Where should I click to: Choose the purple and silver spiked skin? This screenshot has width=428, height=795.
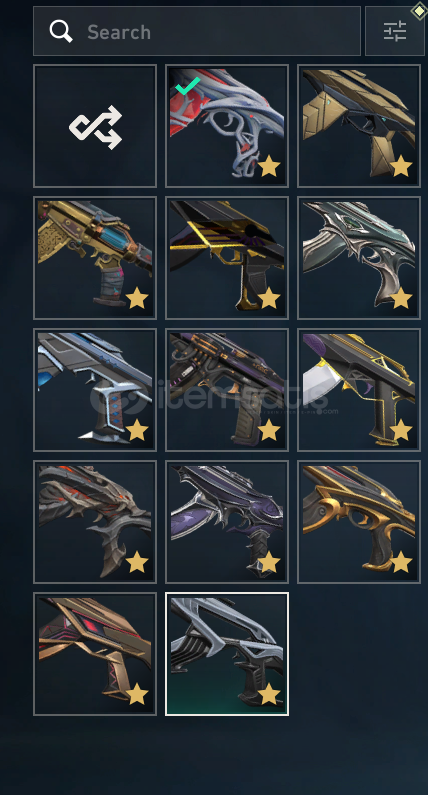pyautogui.click(x=227, y=521)
